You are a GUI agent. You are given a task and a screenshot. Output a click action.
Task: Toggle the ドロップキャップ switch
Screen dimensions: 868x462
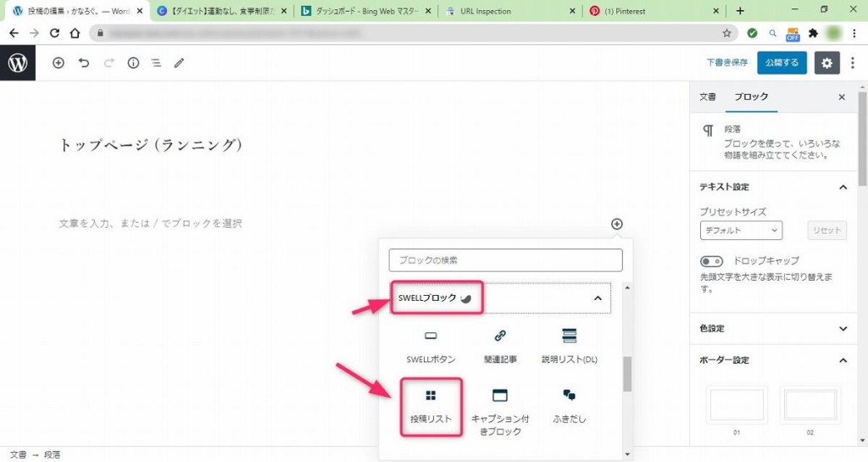pyautogui.click(x=711, y=261)
